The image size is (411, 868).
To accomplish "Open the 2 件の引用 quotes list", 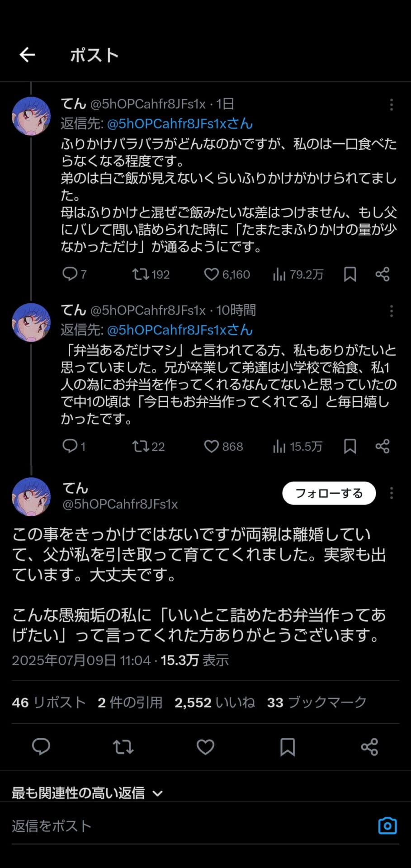I will click(x=130, y=702).
